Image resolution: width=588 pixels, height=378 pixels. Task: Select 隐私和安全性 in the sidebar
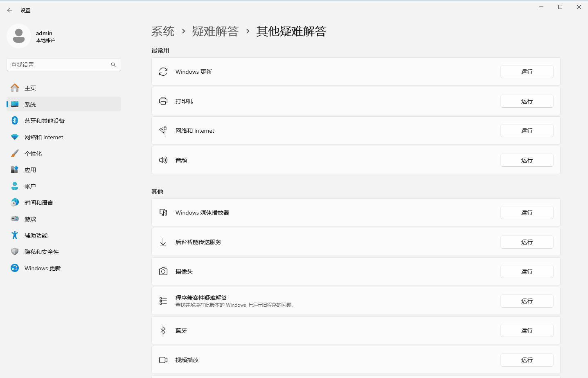click(64, 251)
